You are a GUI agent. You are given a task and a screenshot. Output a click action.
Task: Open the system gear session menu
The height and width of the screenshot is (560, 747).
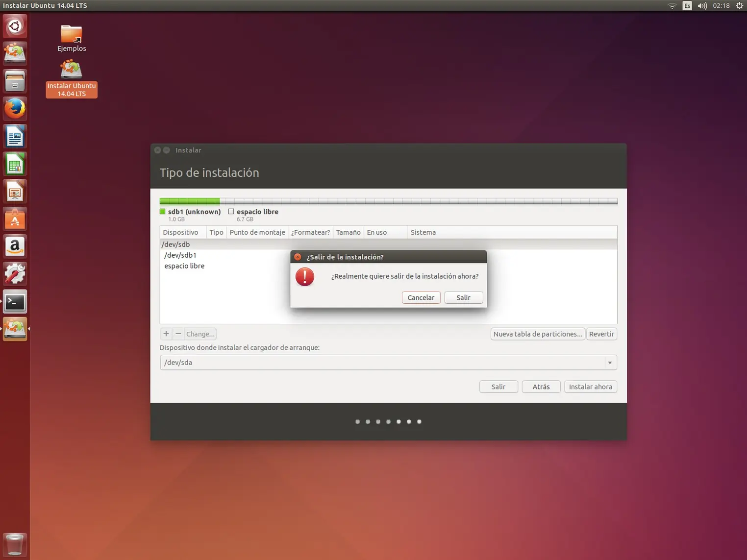[739, 6]
